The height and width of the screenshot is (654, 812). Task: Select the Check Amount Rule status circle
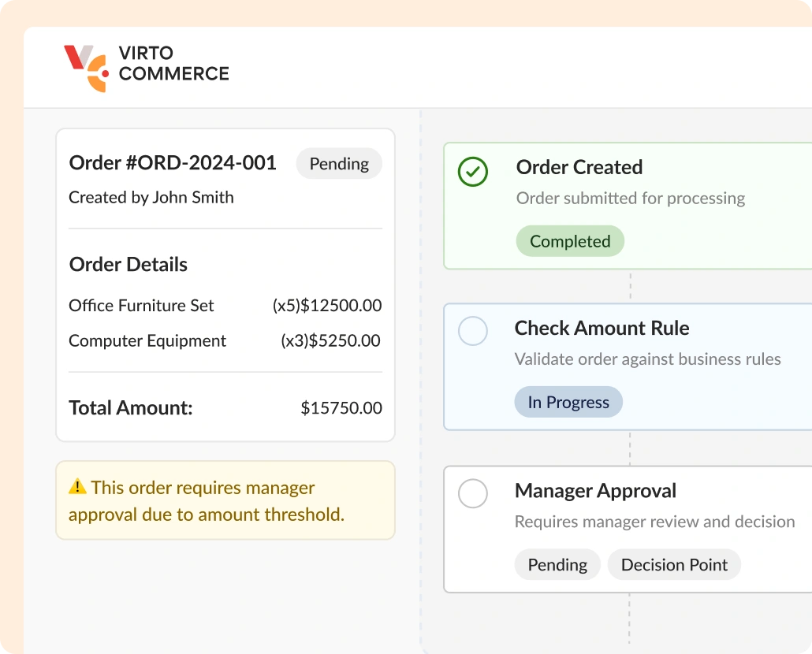pos(473,331)
